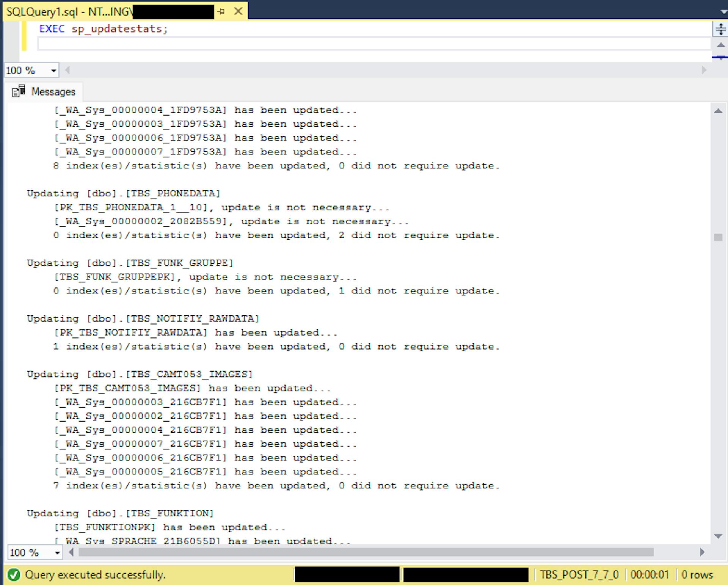728x585 pixels.
Task: Click the right arrow of the editor horizontal scrollbar
Action: (x=704, y=70)
